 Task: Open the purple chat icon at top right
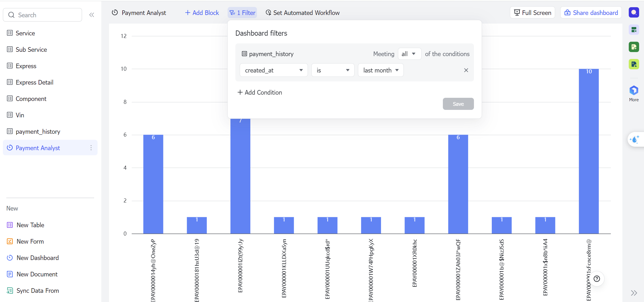click(x=634, y=12)
